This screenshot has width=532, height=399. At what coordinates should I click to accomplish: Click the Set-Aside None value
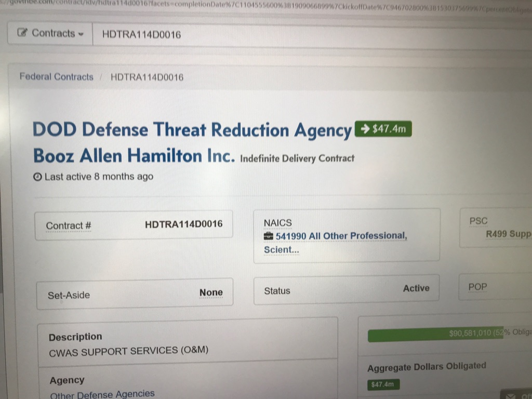tap(211, 293)
